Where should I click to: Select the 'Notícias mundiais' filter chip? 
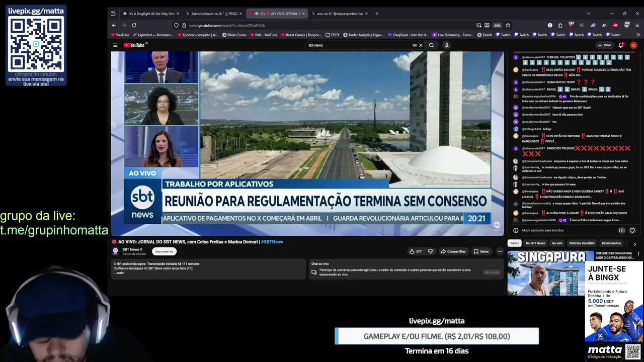coord(582,243)
